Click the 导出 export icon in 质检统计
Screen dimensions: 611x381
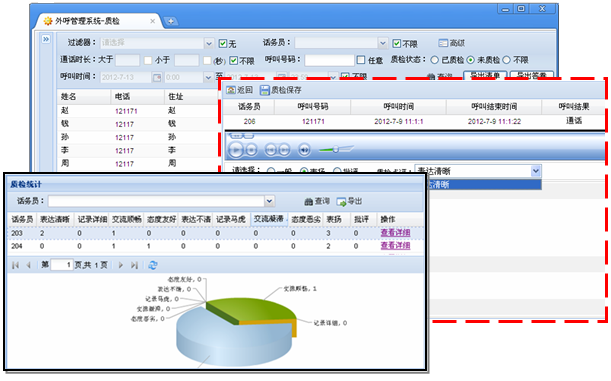coord(341,201)
